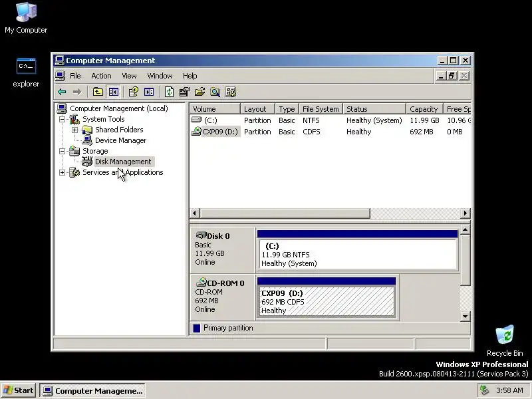Click the explorer shortcut desktop icon
Screen dimensions: 532x399
pyautogui.click(x=26, y=72)
